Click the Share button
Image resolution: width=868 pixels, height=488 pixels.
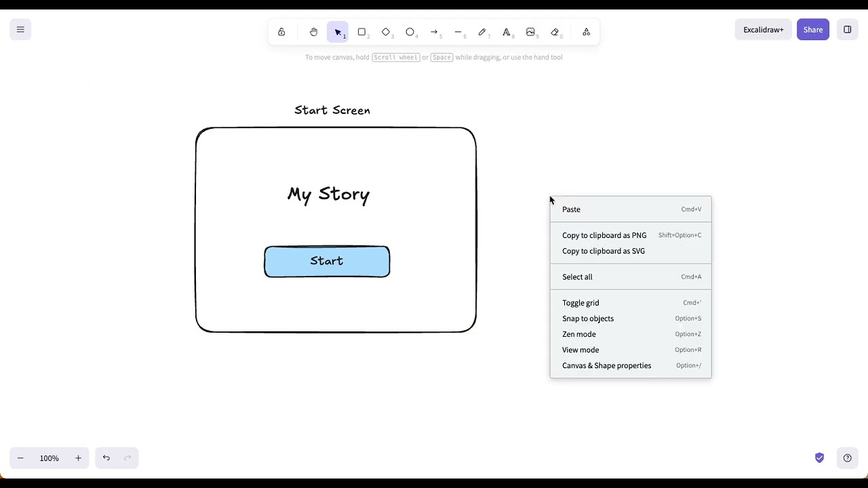[x=813, y=30]
